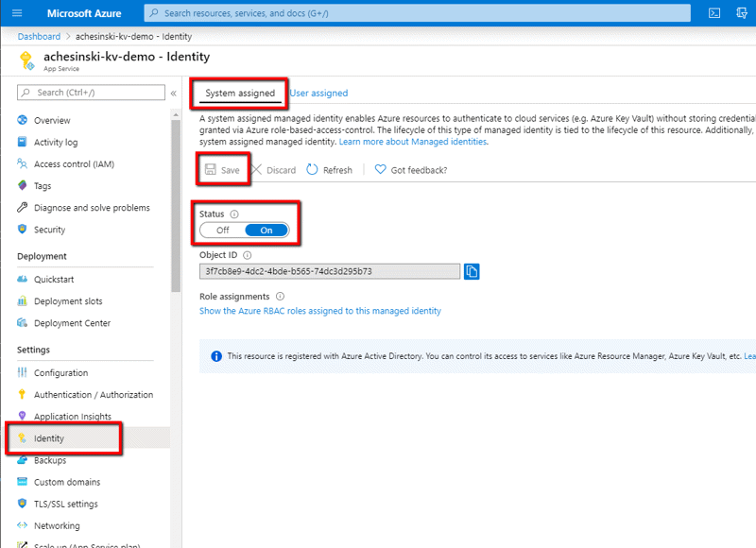Set Status toggle to On
Viewport: 756px width, 548px height.
click(x=266, y=231)
